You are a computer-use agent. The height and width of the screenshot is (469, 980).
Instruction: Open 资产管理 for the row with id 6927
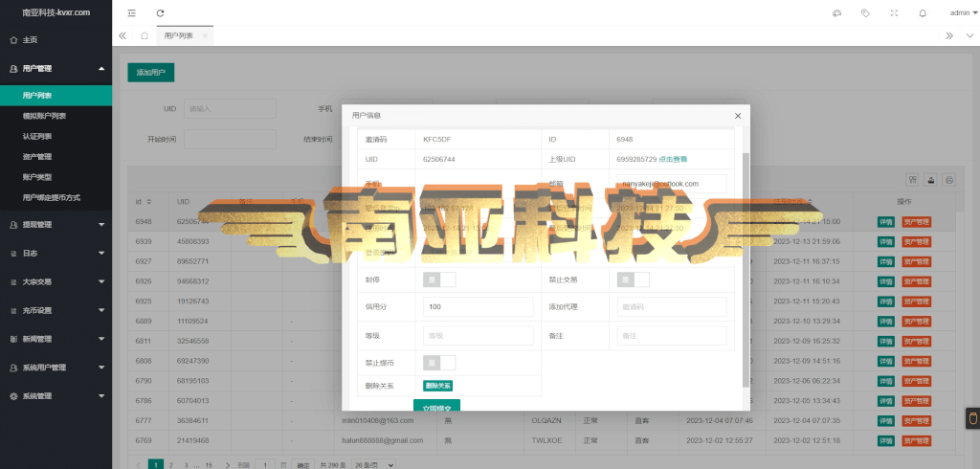coord(916,261)
